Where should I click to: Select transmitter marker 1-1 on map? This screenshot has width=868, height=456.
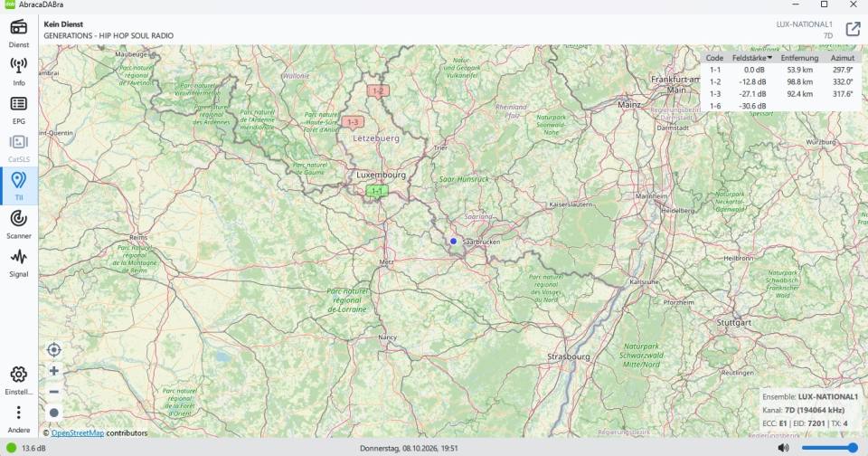[x=377, y=192]
